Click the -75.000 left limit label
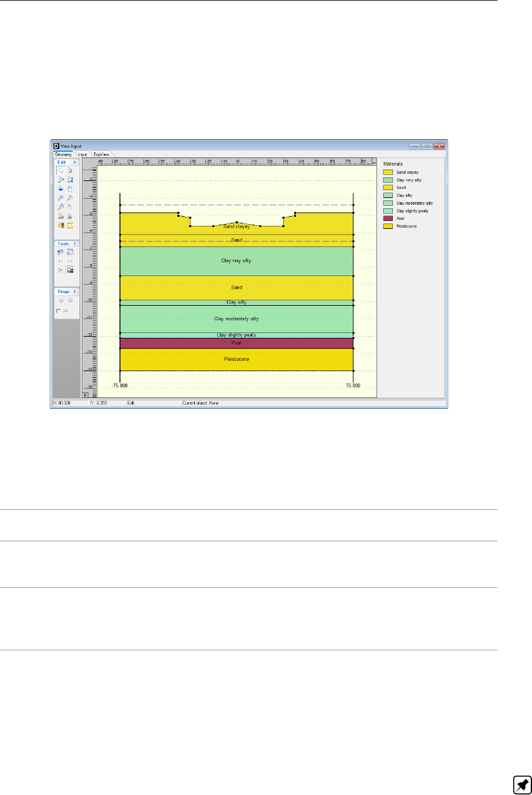Viewport: 532px width, 795px height. pos(120,385)
